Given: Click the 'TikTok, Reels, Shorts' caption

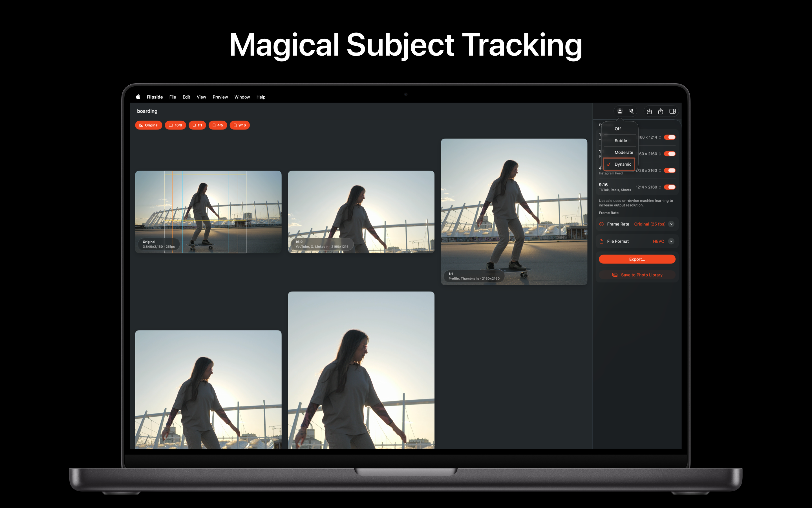Looking at the screenshot, I should [x=615, y=190].
